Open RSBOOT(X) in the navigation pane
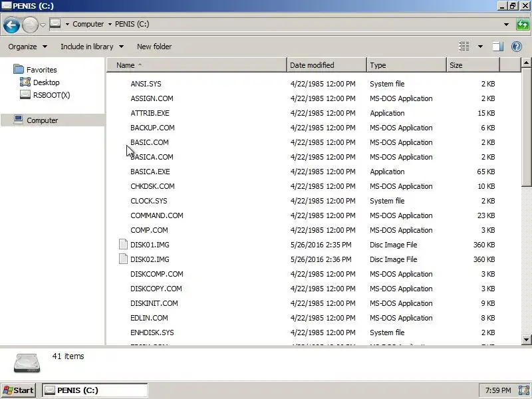This screenshot has width=532, height=399. 52,95
